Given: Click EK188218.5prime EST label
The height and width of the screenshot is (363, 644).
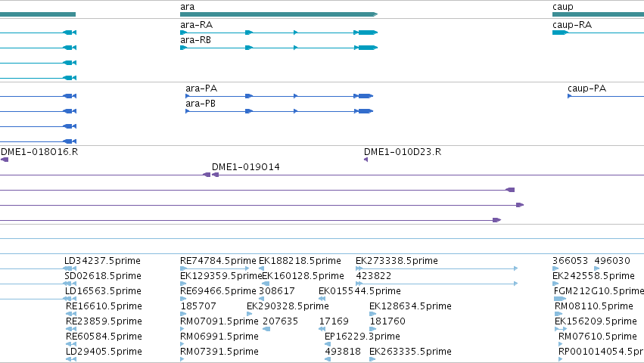Looking at the screenshot, I should pos(300,261).
